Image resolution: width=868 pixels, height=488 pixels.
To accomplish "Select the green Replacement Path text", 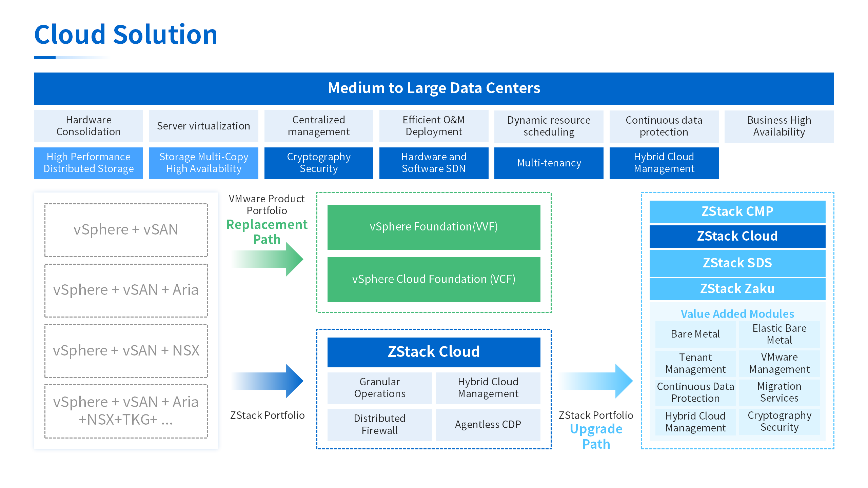I will tap(267, 232).
